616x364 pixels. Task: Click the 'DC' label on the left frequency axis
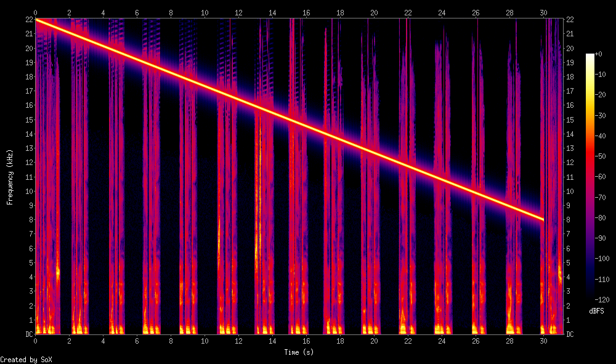29,334
